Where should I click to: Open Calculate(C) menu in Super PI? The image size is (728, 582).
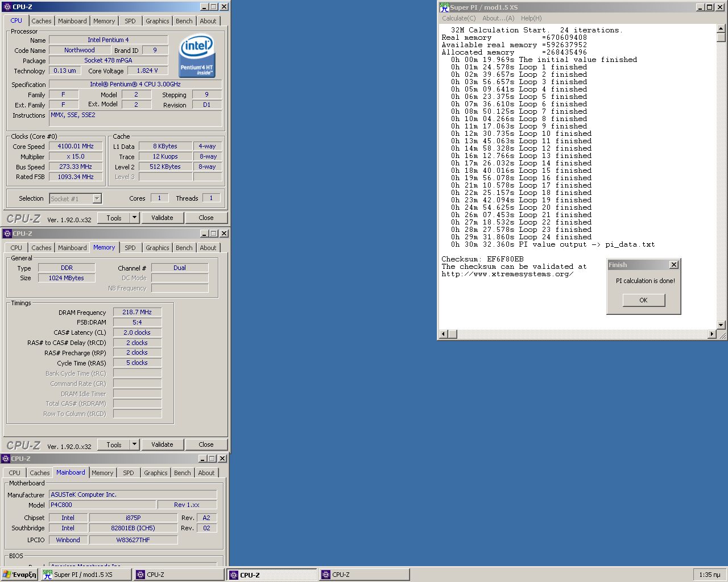pos(459,18)
